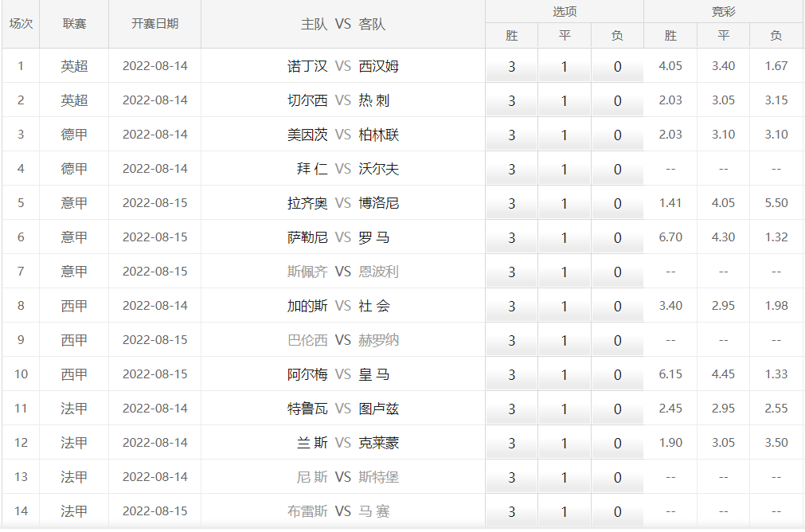Click draw odds 3.05 for 切尔西 match
This screenshot has width=805, height=532.
pyautogui.click(x=723, y=100)
